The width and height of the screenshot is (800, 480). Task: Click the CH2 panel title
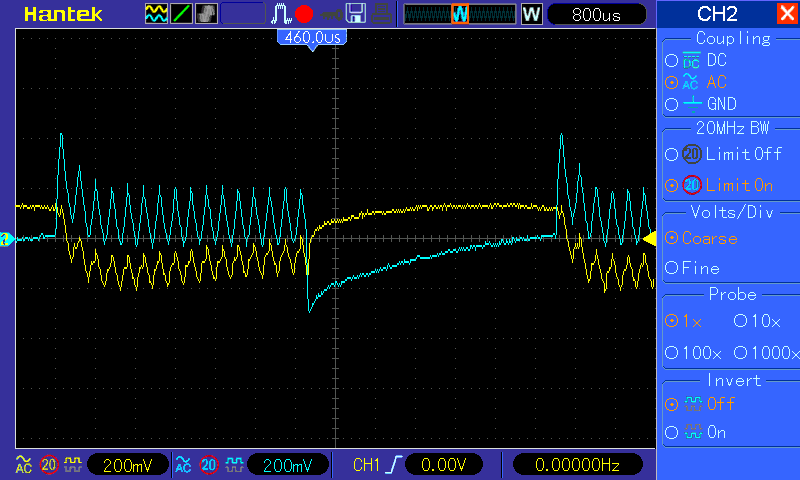[717, 14]
